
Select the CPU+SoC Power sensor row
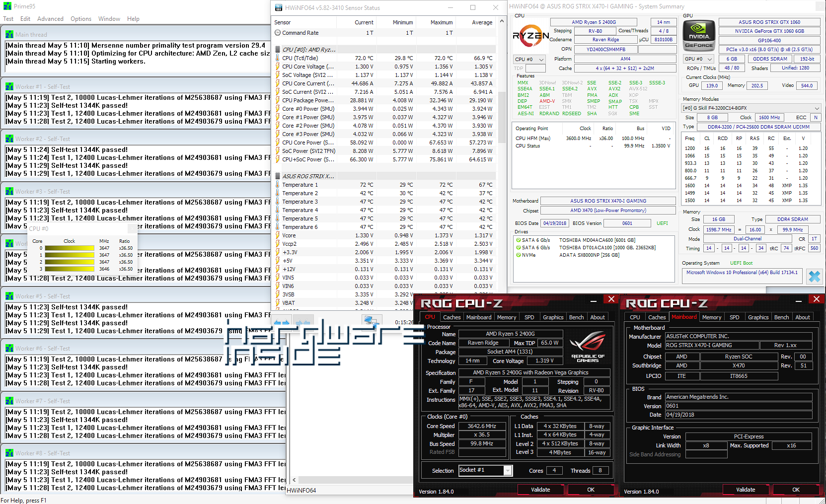tap(384, 159)
